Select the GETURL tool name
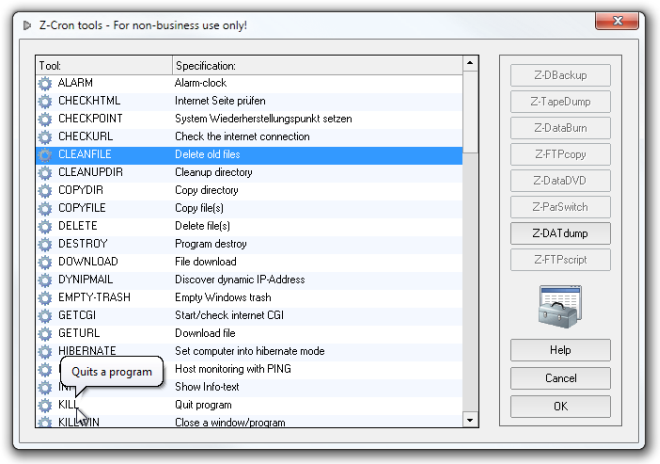Image resolution: width=660 pixels, height=464 pixels. click(79, 333)
